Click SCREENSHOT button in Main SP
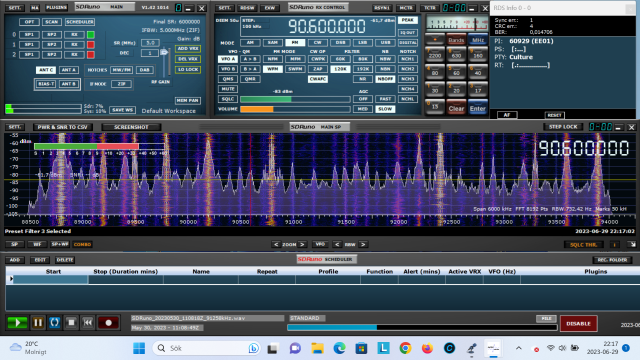This screenshot has width=640, height=360. [x=131, y=127]
